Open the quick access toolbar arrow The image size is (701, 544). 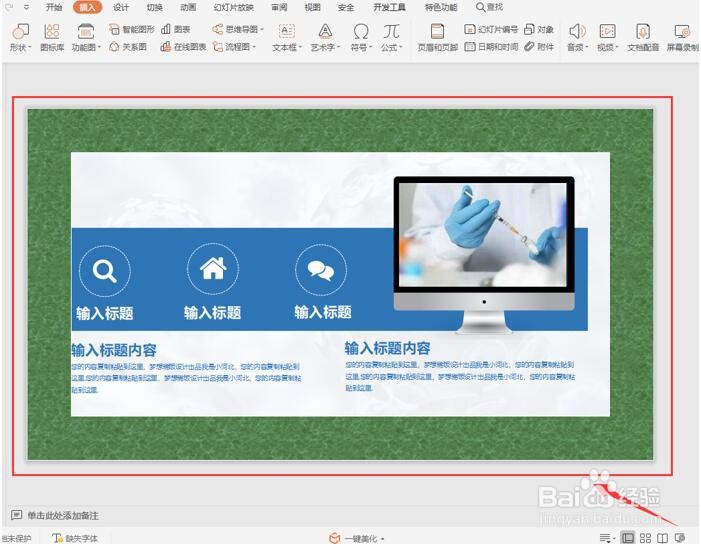tap(26, 7)
